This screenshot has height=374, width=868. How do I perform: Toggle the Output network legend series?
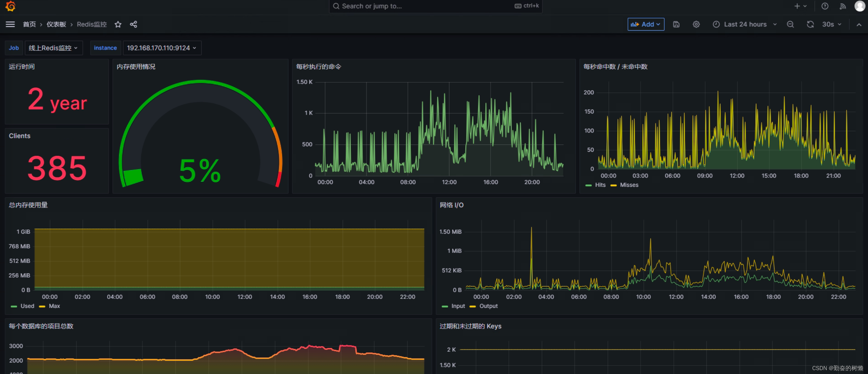488,306
